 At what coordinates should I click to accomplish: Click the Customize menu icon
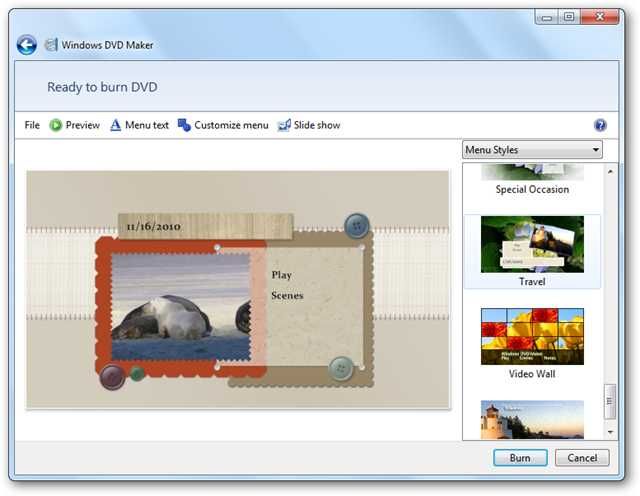tap(184, 125)
